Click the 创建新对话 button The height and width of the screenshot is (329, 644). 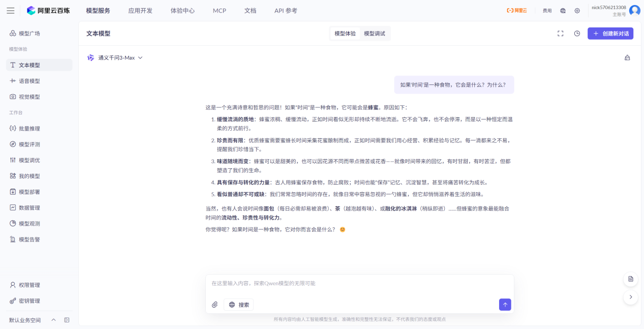(x=610, y=34)
